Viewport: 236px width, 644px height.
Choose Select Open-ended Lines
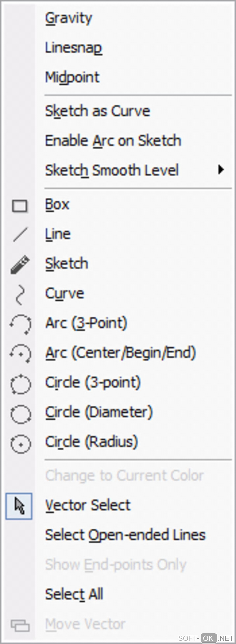pyautogui.click(x=125, y=535)
